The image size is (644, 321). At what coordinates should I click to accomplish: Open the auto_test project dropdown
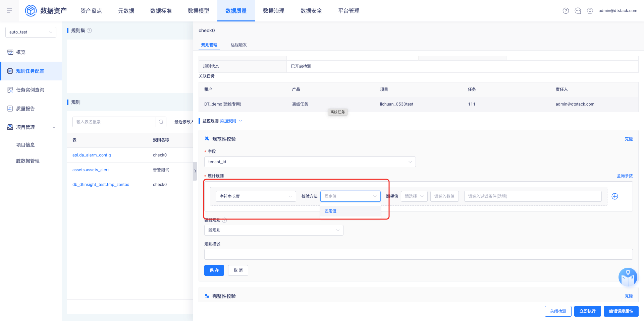coord(31,32)
